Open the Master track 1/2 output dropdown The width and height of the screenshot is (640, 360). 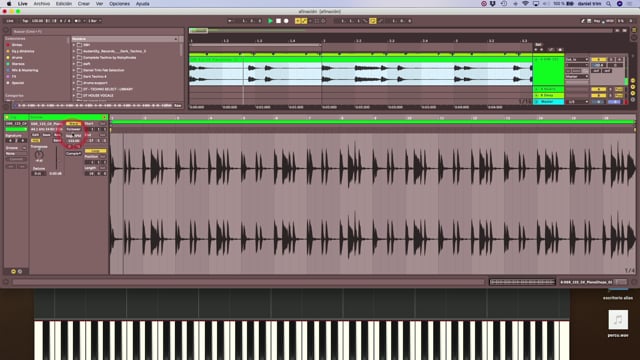tap(577, 102)
